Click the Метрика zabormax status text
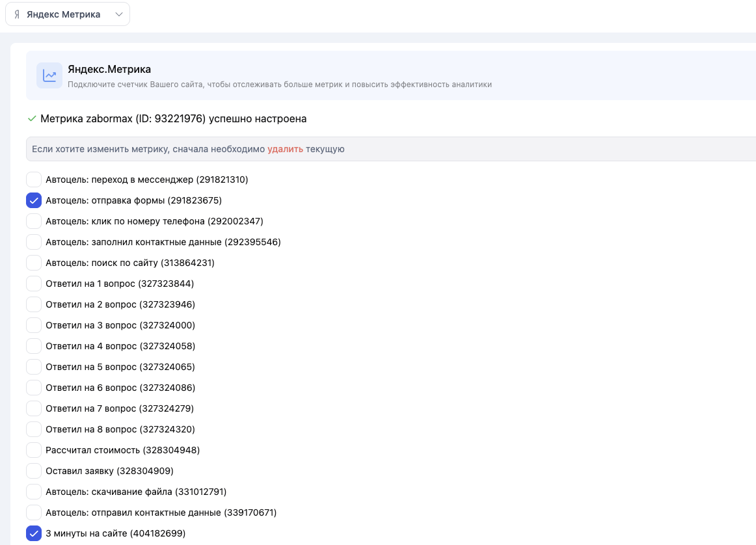Image resolution: width=756 pixels, height=545 pixels. 173,118
